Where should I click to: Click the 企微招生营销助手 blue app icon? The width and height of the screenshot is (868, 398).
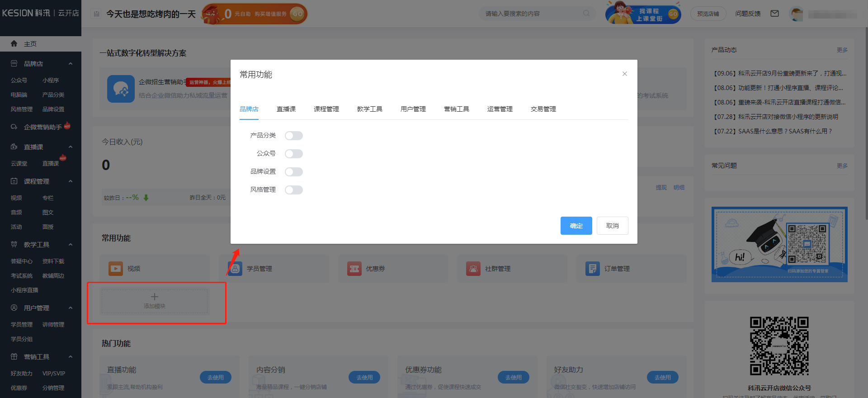[x=121, y=89]
